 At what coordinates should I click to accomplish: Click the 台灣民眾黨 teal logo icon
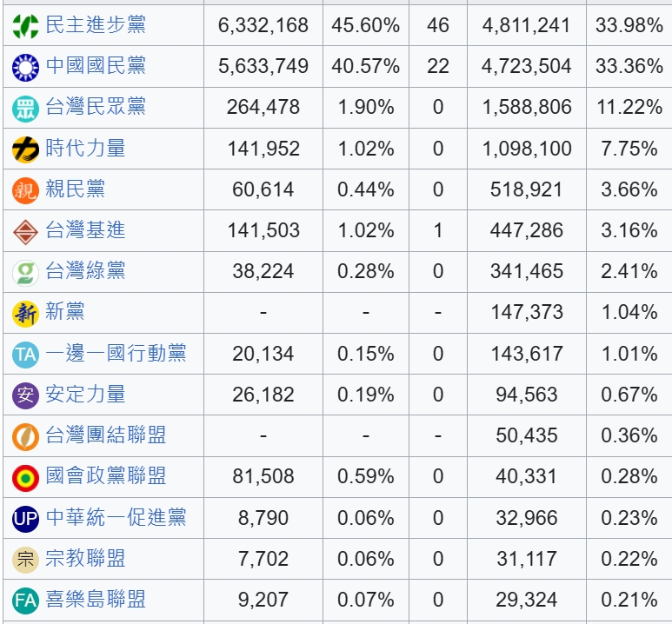26,109
